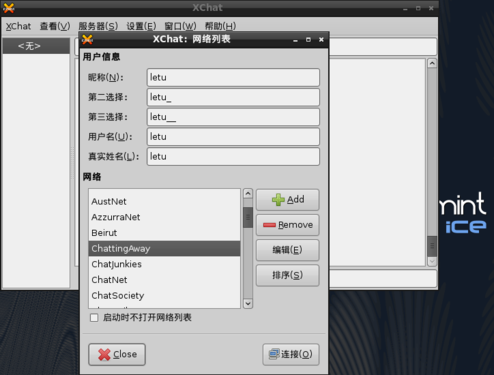Select the <无> tab in main XChat window
This screenshot has width=494, height=375.
pos(36,46)
